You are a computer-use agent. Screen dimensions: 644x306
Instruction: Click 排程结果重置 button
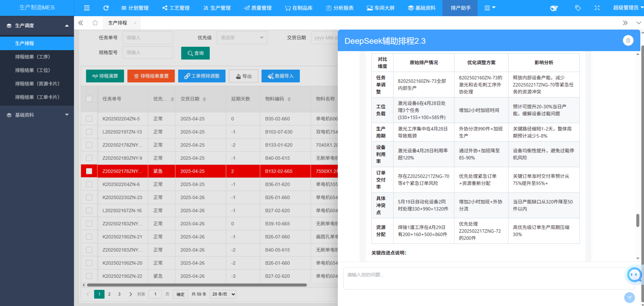coord(151,76)
